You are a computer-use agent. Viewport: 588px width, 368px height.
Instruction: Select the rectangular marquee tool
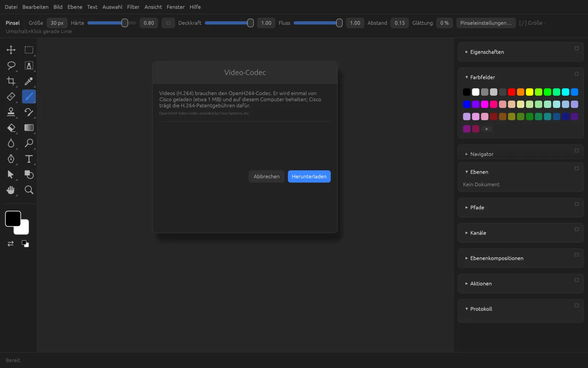29,50
